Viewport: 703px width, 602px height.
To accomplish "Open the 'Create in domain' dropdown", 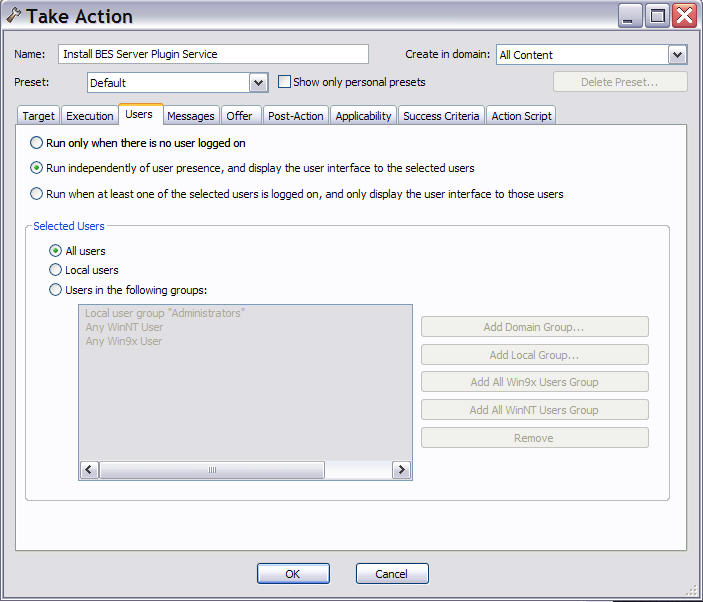I will point(677,55).
